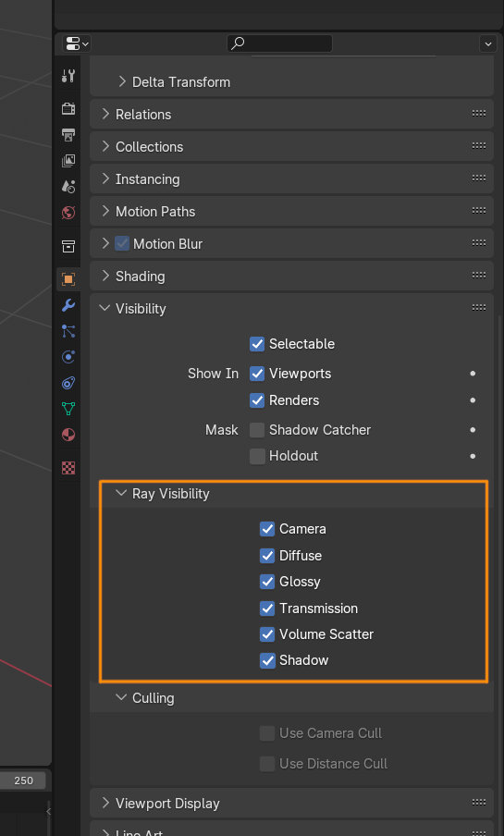Open the Output properties tab

pyautogui.click(x=68, y=135)
